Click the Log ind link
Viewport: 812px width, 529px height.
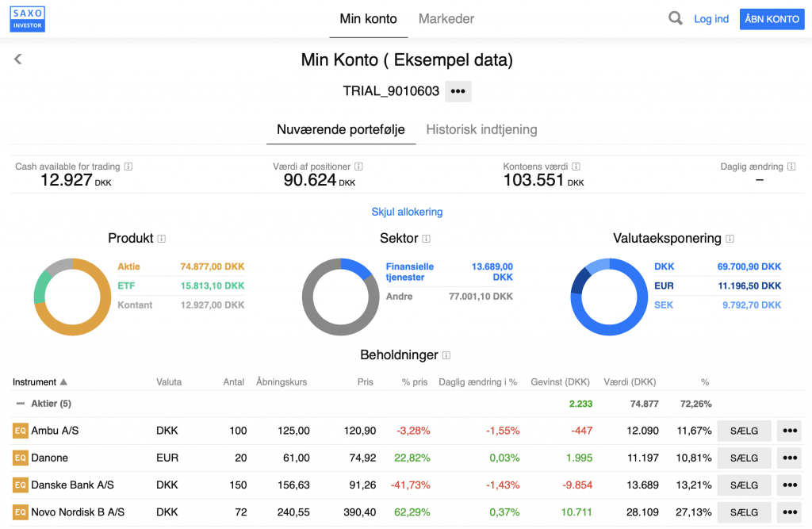711,19
